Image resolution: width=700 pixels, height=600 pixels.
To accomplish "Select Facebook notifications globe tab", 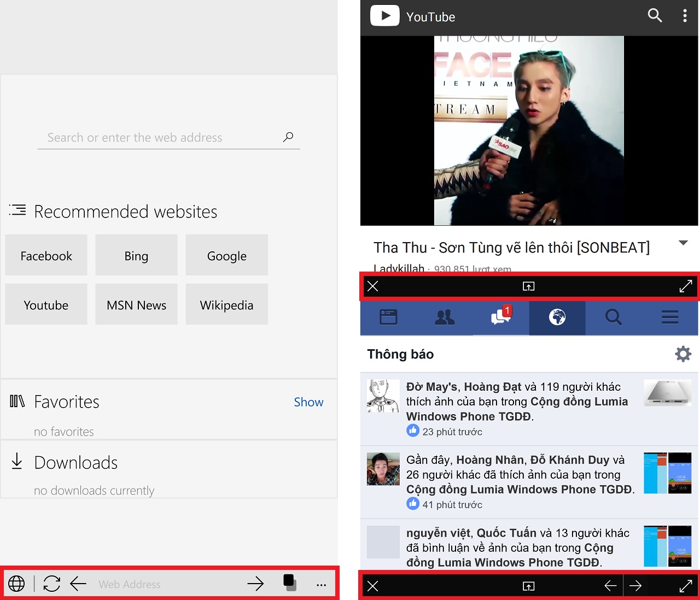I will pyautogui.click(x=557, y=317).
